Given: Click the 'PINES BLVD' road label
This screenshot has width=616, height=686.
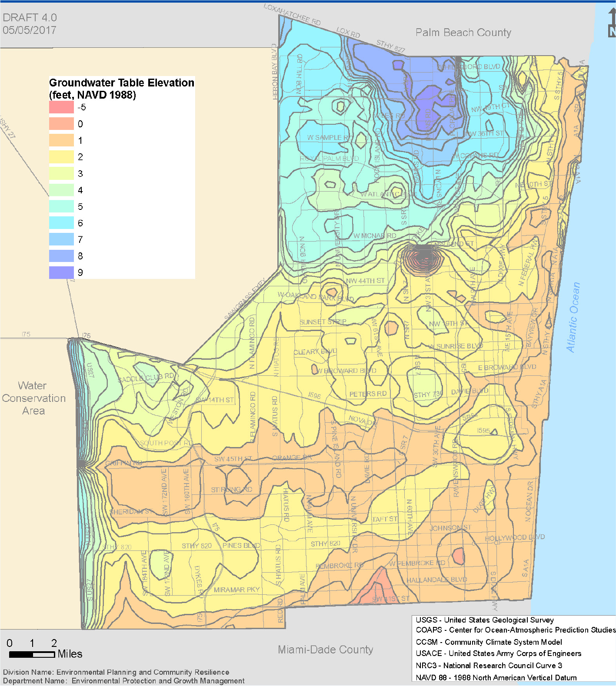Looking at the screenshot, I should pos(241,545).
